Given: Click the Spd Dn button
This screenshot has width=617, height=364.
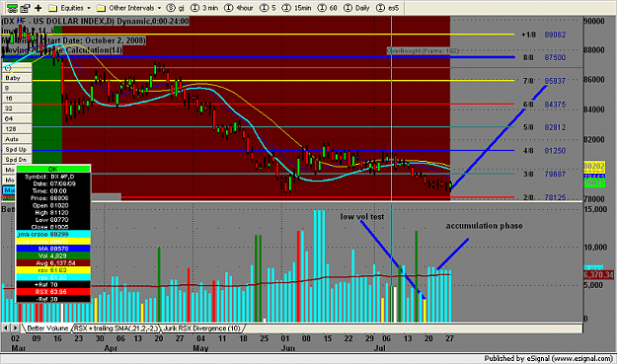Looking at the screenshot, I should [x=18, y=160].
